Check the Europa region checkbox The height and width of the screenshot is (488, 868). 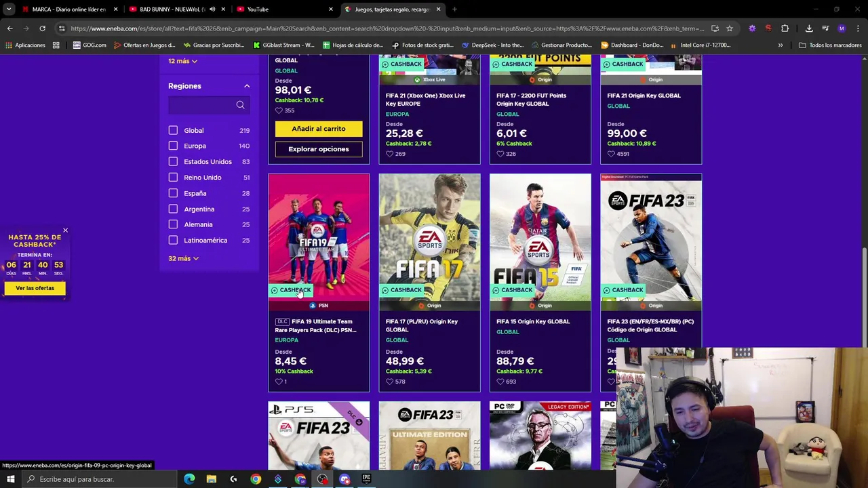point(173,146)
